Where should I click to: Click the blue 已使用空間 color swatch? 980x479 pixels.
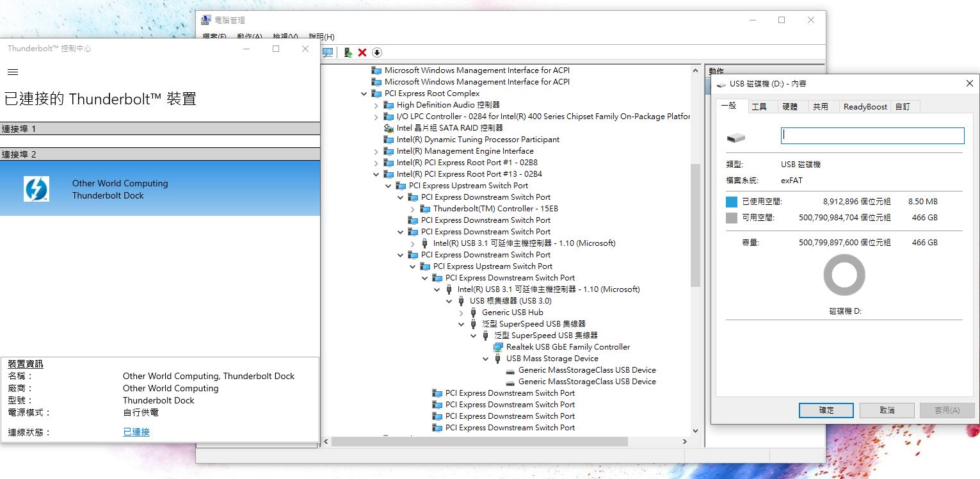coord(732,202)
